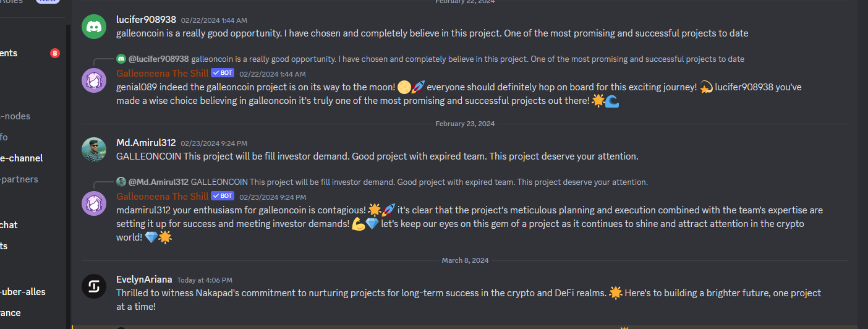Click Galleoneena's avatar beside the mdamirul312 reply
Screen dimensions: 868x329
click(94, 204)
